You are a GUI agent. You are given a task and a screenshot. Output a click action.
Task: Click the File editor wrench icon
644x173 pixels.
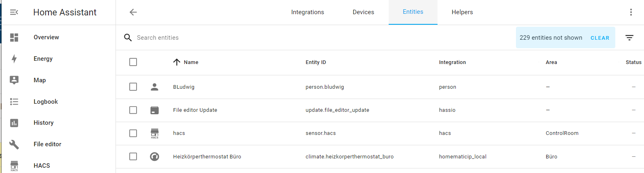click(14, 144)
